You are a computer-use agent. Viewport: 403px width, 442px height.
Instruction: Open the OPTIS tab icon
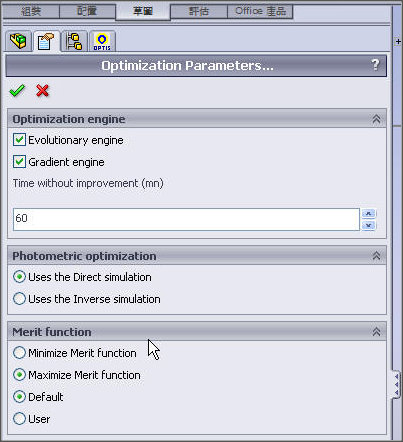point(102,41)
